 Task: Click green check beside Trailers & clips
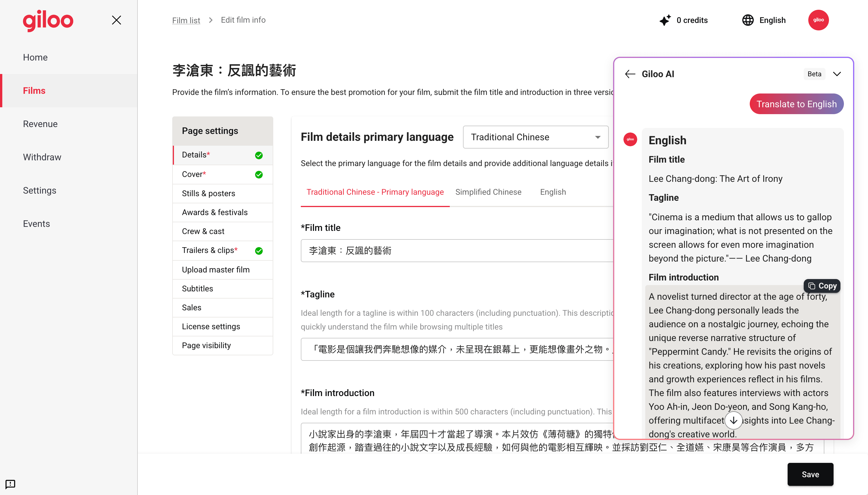(259, 251)
